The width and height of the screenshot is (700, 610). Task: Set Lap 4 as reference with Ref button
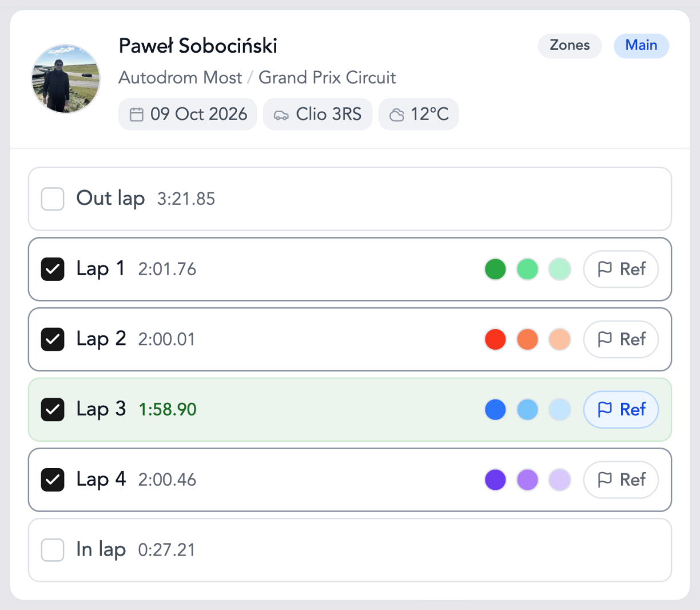coord(621,480)
